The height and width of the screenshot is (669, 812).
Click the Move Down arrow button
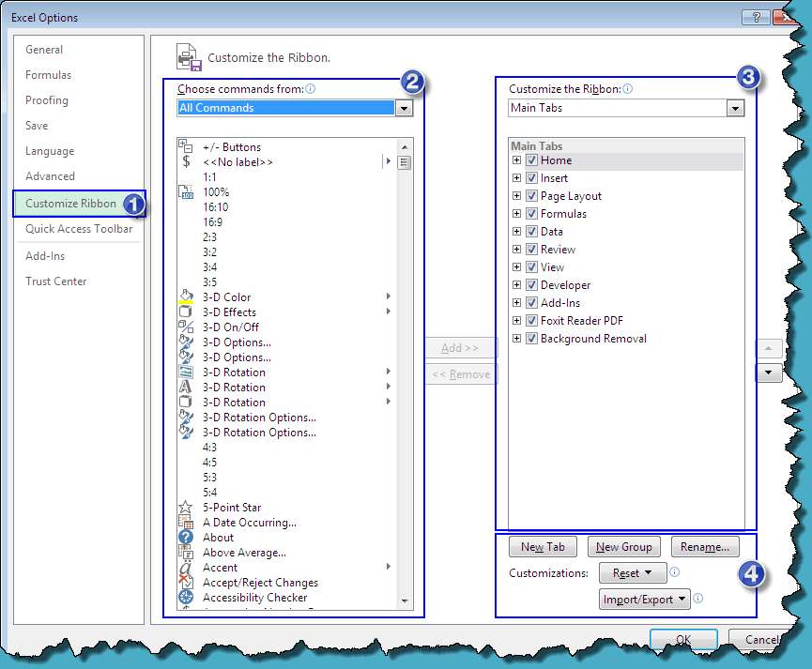(x=769, y=373)
